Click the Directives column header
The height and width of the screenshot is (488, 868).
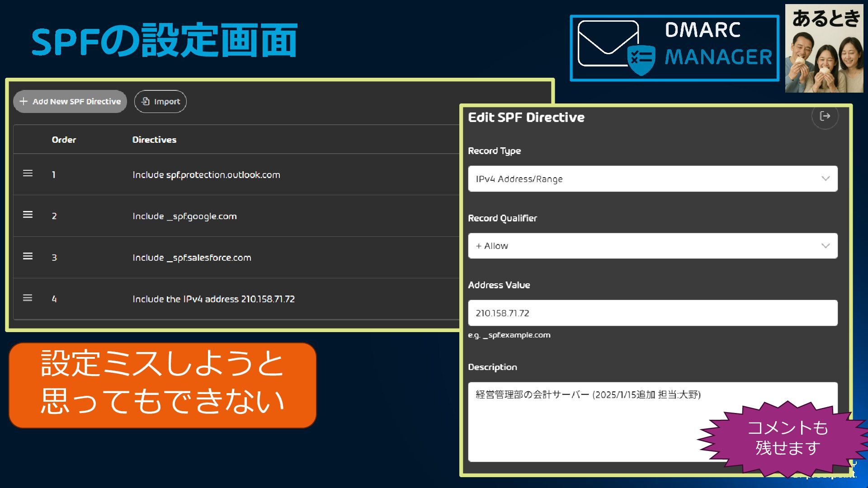click(154, 140)
